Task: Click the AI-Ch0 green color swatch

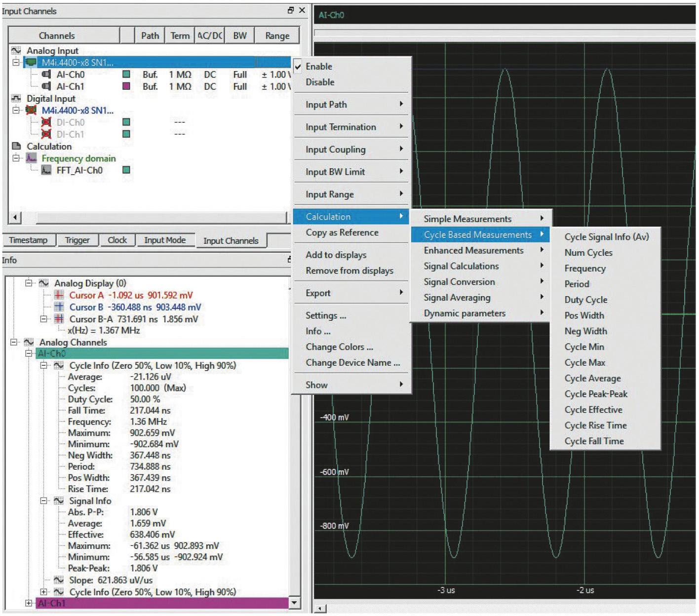Action: click(x=126, y=74)
